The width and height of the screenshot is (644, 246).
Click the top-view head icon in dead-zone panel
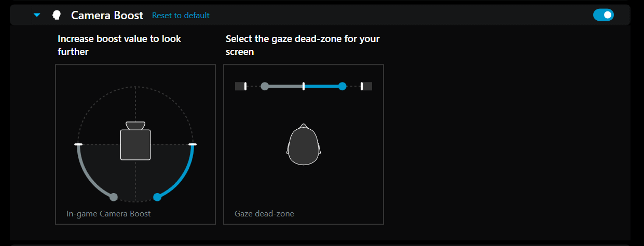pyautogui.click(x=304, y=145)
